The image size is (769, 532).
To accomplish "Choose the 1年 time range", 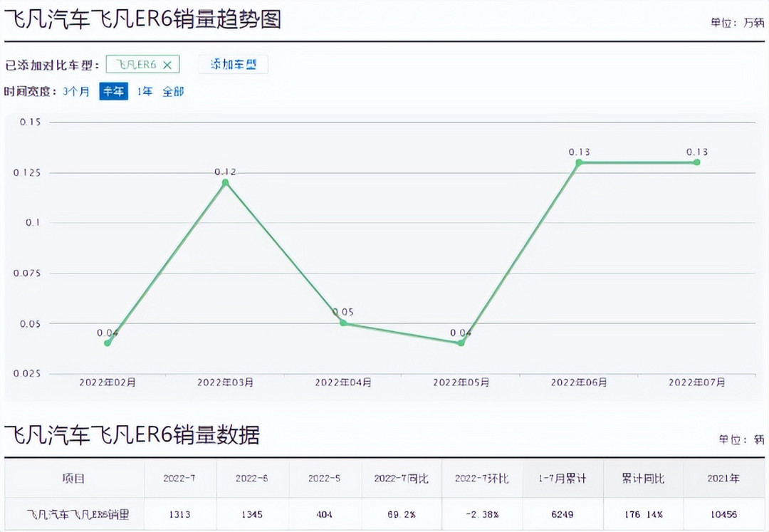I will click(x=145, y=91).
